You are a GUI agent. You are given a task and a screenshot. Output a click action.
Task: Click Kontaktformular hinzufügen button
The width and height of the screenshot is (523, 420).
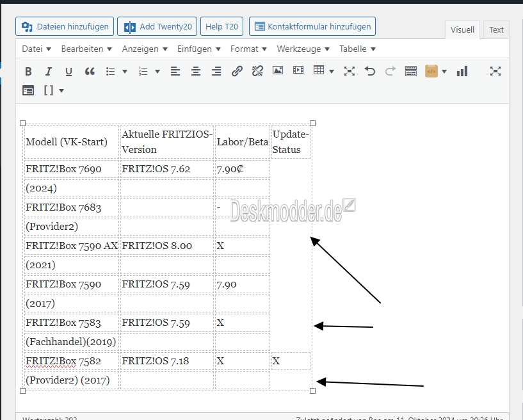tap(312, 26)
